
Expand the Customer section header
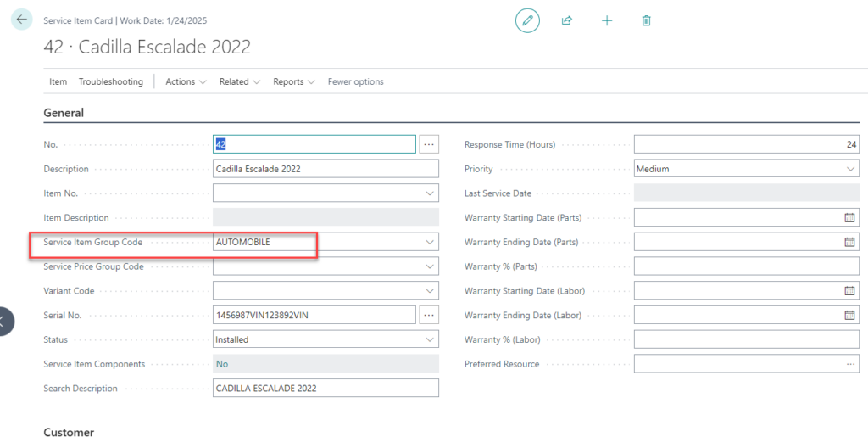[70, 432]
